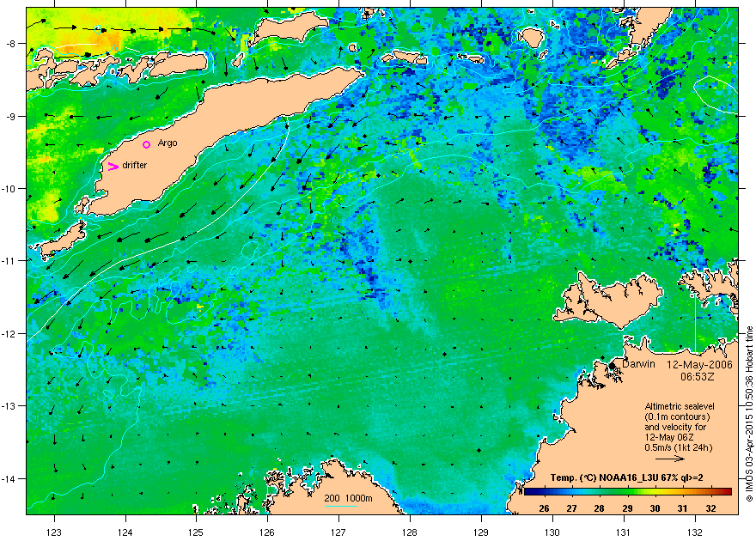Click the '(0.1m contours)' legend line
The width and height of the screenshot is (756, 541).
click(677, 416)
